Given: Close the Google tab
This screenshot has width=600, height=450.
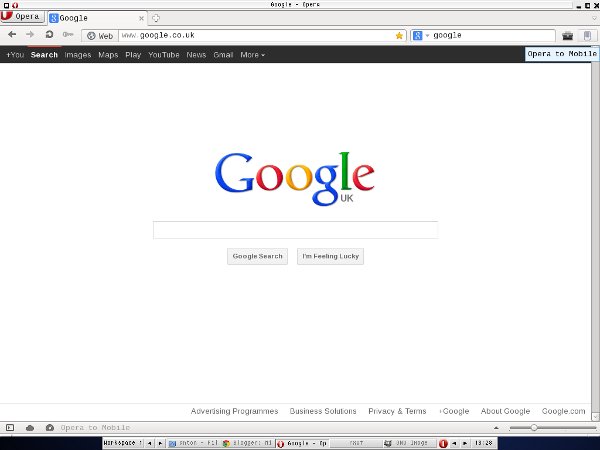Looking at the screenshot, I should 141,18.
